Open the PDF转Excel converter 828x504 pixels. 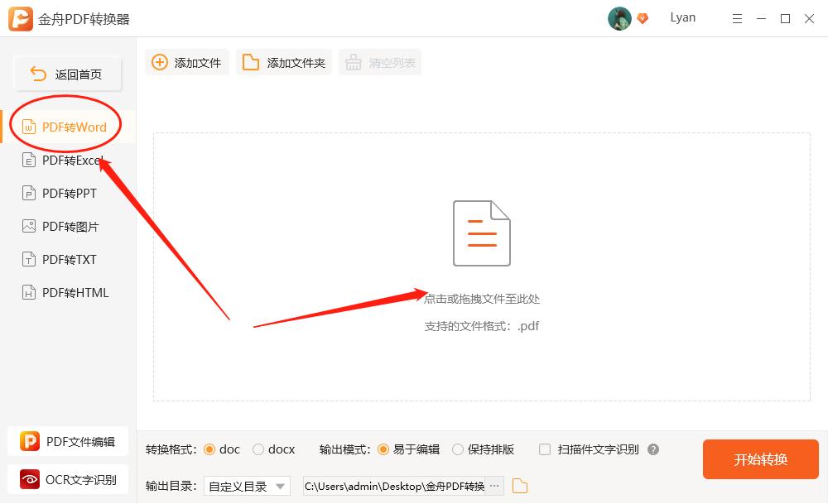(x=66, y=160)
